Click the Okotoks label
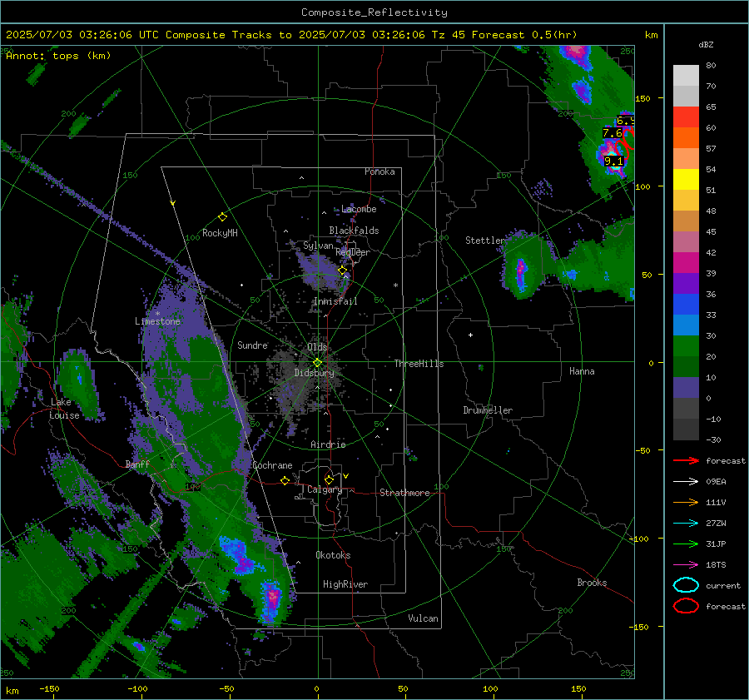This screenshot has width=749, height=700. (333, 555)
